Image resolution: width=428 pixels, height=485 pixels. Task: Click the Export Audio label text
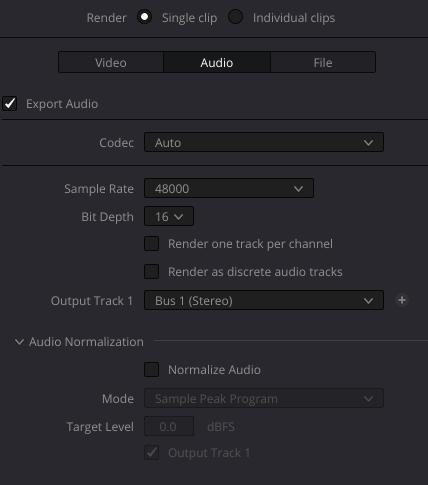coord(62,104)
